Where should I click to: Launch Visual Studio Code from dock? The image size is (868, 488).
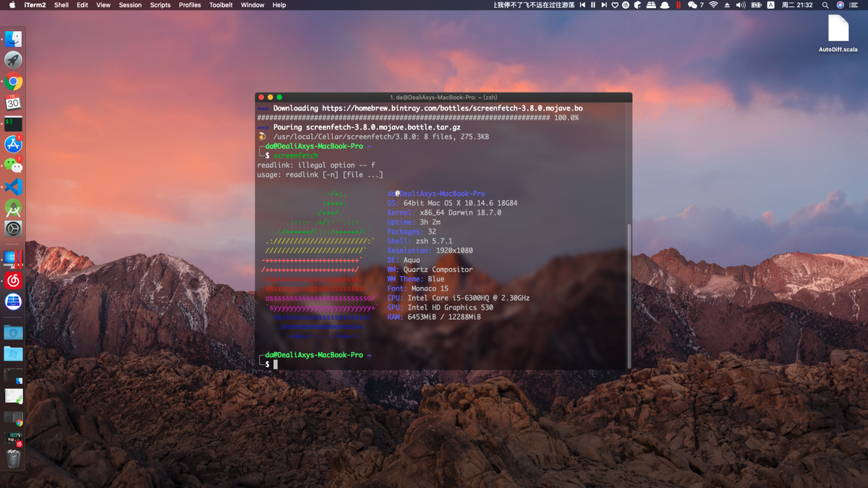13,187
